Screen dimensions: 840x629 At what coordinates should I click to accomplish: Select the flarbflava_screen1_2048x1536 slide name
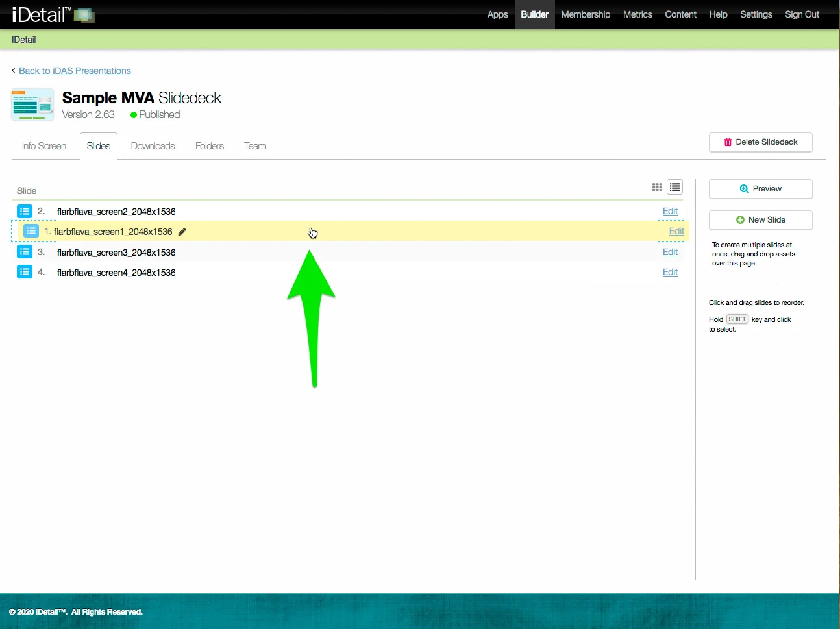pyautogui.click(x=113, y=232)
